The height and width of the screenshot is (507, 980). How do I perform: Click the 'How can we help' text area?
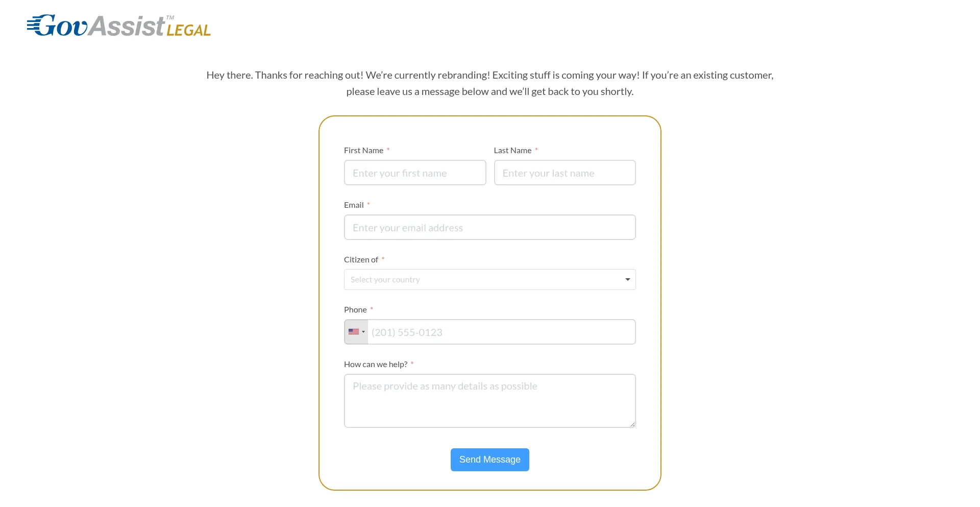point(489,401)
